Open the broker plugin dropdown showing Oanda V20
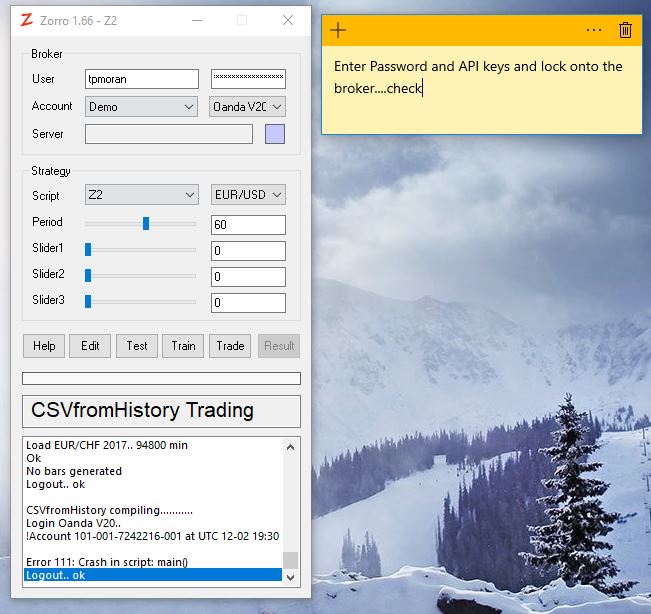The width and height of the screenshot is (651, 614). (x=247, y=107)
